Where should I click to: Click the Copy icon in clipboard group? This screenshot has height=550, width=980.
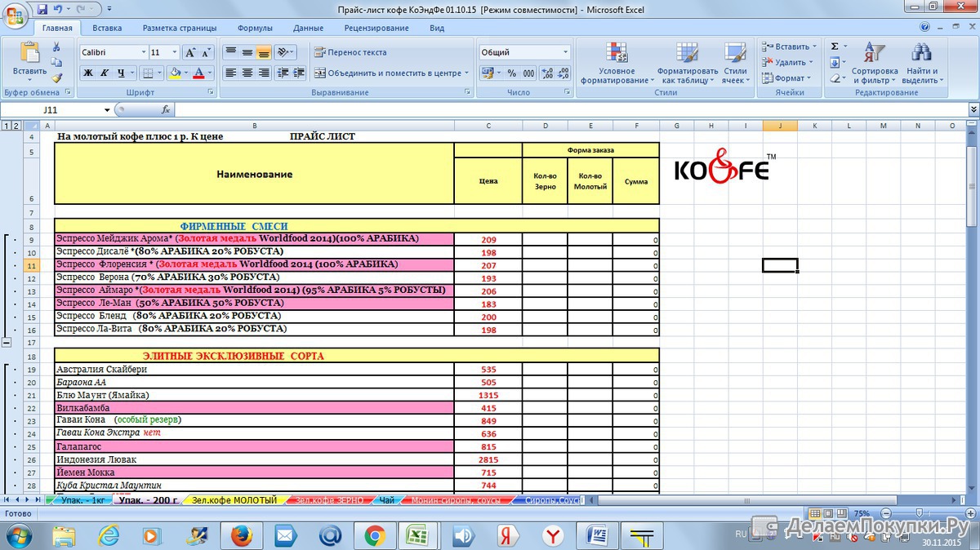tap(56, 62)
